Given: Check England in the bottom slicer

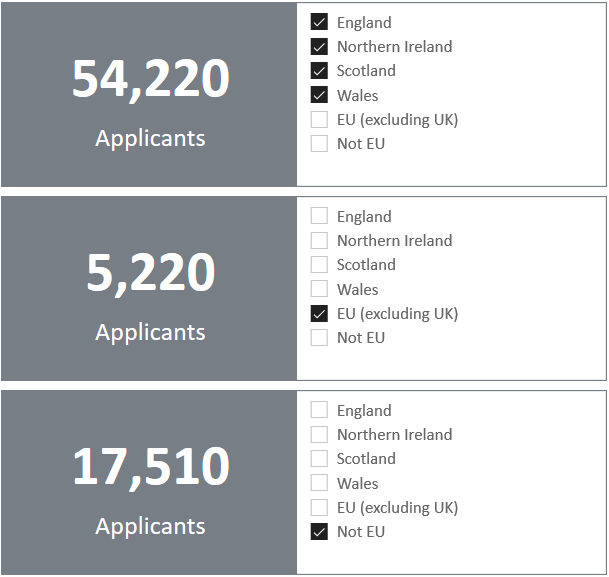Looking at the screenshot, I should click(x=319, y=410).
